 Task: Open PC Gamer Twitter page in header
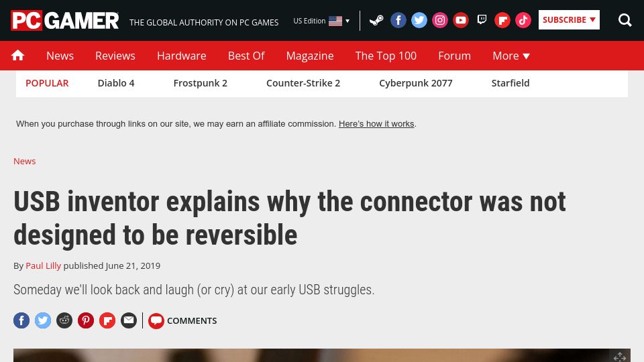coord(419,20)
